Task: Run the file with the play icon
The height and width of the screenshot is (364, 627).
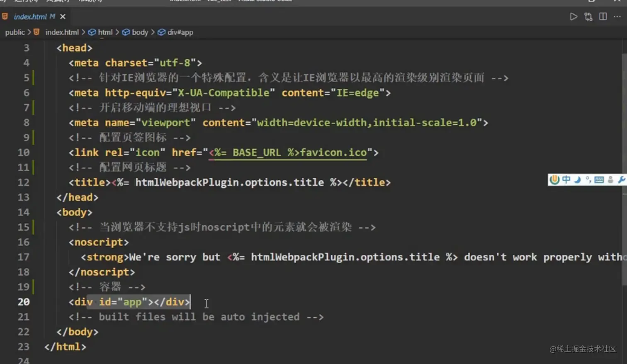Action: click(x=574, y=17)
